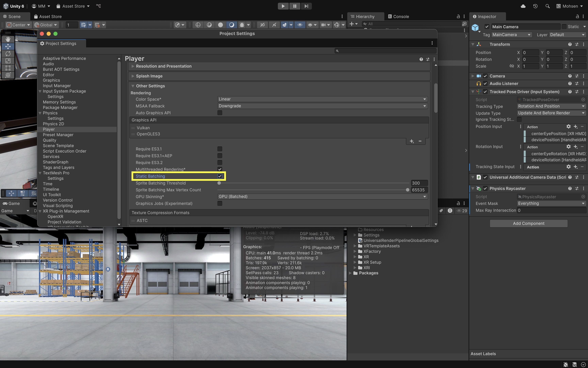The image size is (588, 368).
Task: Select Quality in settings list
Action: click(x=50, y=140)
